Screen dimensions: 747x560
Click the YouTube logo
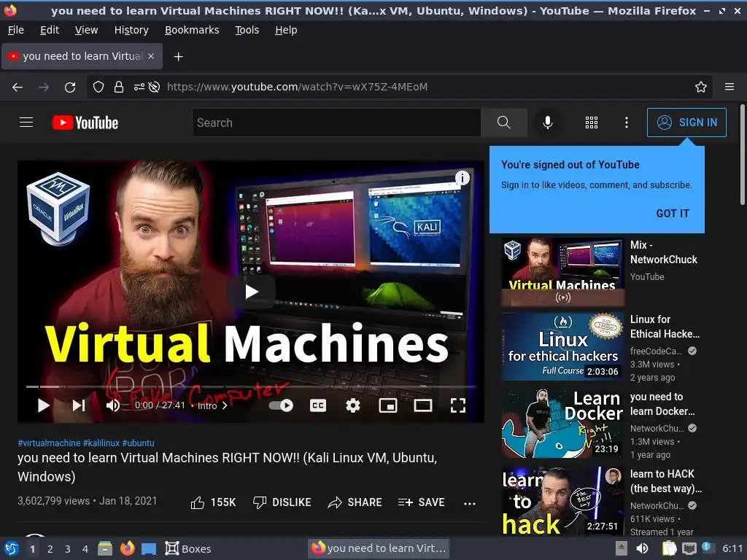85,122
